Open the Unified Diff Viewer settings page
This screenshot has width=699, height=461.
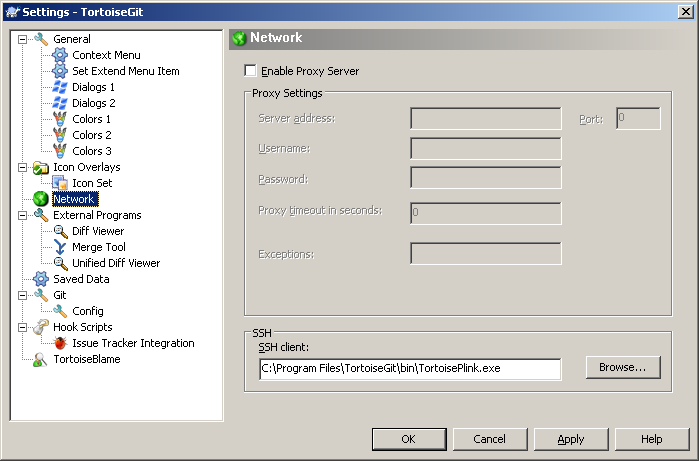[x=116, y=263]
